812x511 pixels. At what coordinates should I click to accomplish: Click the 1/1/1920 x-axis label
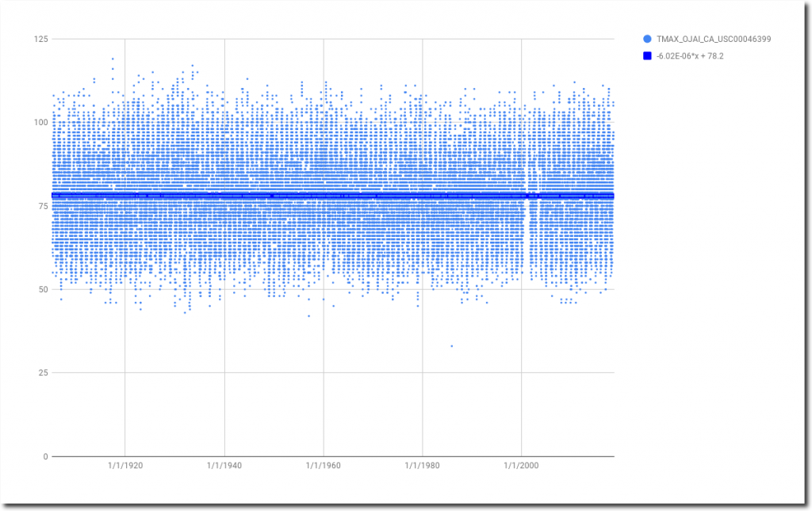click(125, 466)
